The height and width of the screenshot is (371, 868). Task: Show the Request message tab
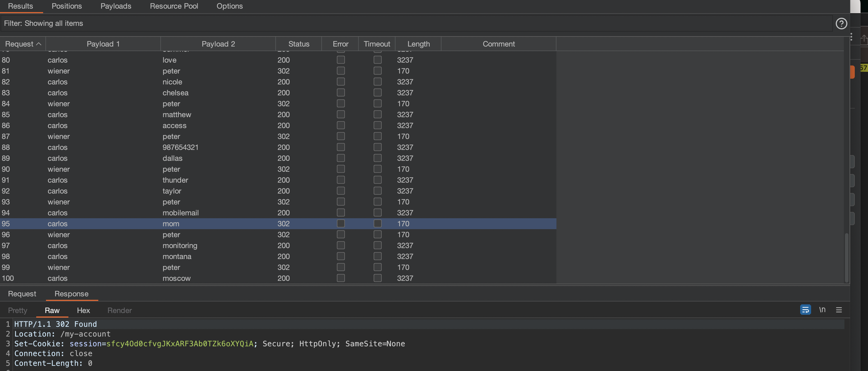(22, 293)
